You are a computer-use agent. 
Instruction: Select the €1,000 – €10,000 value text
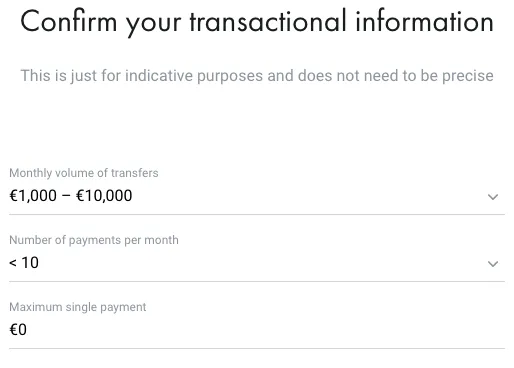pyautogui.click(x=71, y=196)
